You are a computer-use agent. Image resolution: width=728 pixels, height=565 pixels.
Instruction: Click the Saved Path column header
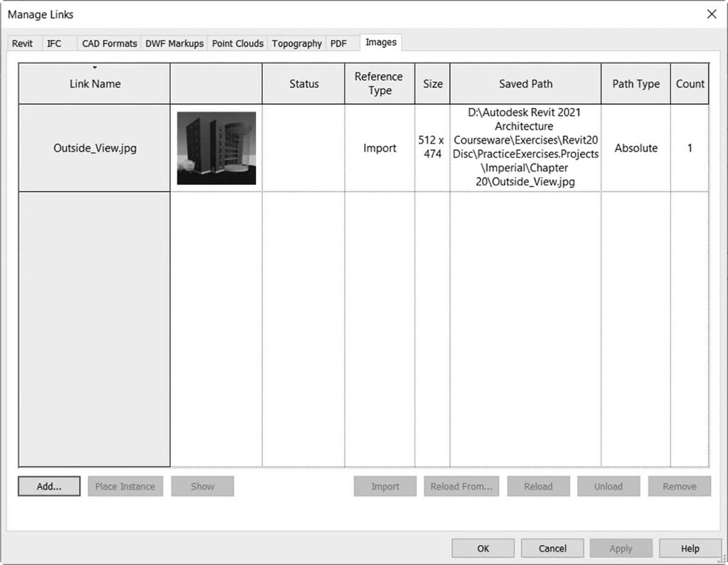click(525, 84)
